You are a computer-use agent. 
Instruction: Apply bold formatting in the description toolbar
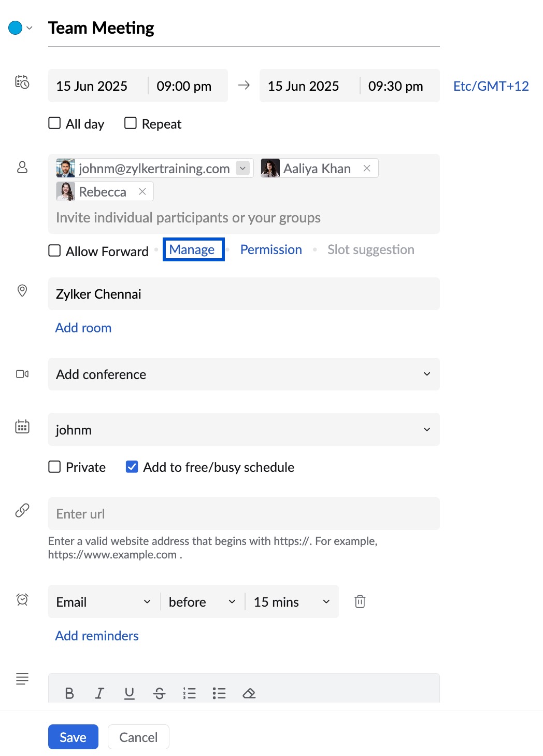pos(69,693)
